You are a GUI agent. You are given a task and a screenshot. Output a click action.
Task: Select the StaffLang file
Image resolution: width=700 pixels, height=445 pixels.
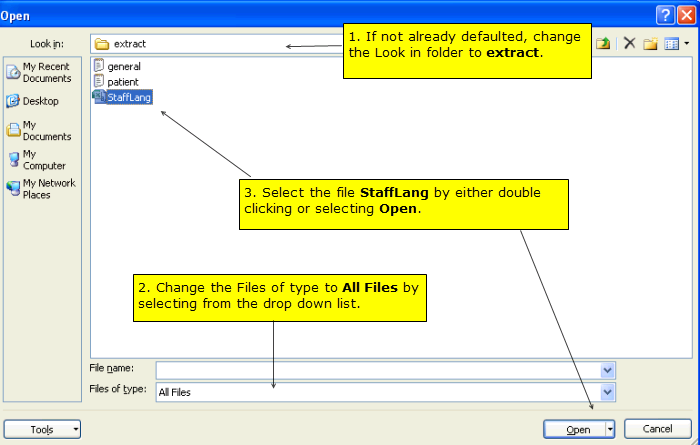click(x=125, y=97)
